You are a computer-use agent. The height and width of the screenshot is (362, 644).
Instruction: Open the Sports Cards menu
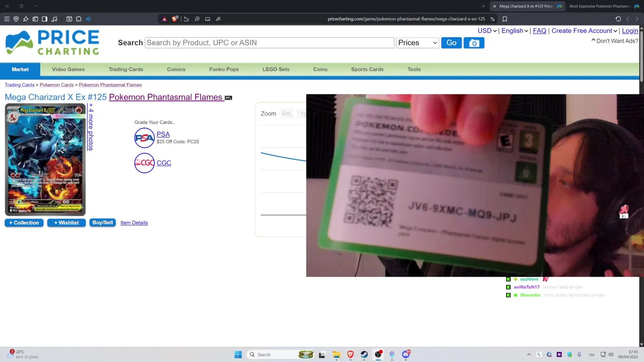point(367,69)
